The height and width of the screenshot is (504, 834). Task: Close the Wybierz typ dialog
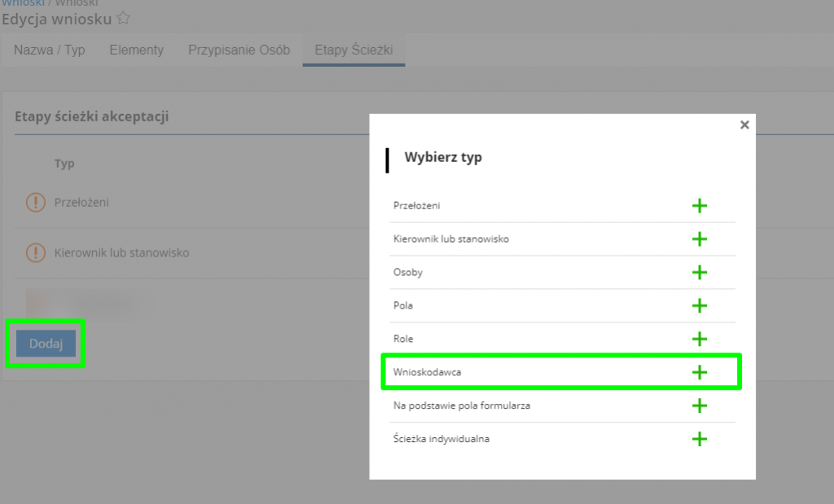pyautogui.click(x=744, y=125)
